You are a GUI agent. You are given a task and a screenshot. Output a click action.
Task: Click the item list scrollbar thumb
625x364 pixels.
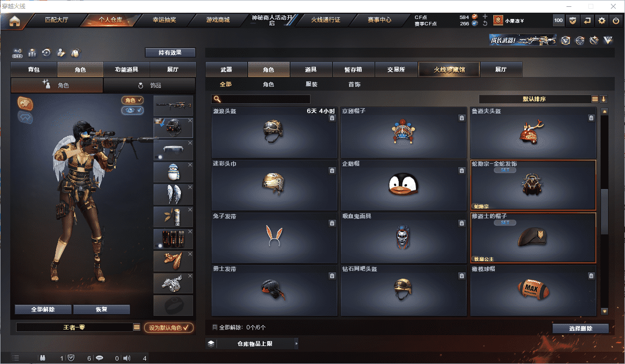[x=605, y=211]
